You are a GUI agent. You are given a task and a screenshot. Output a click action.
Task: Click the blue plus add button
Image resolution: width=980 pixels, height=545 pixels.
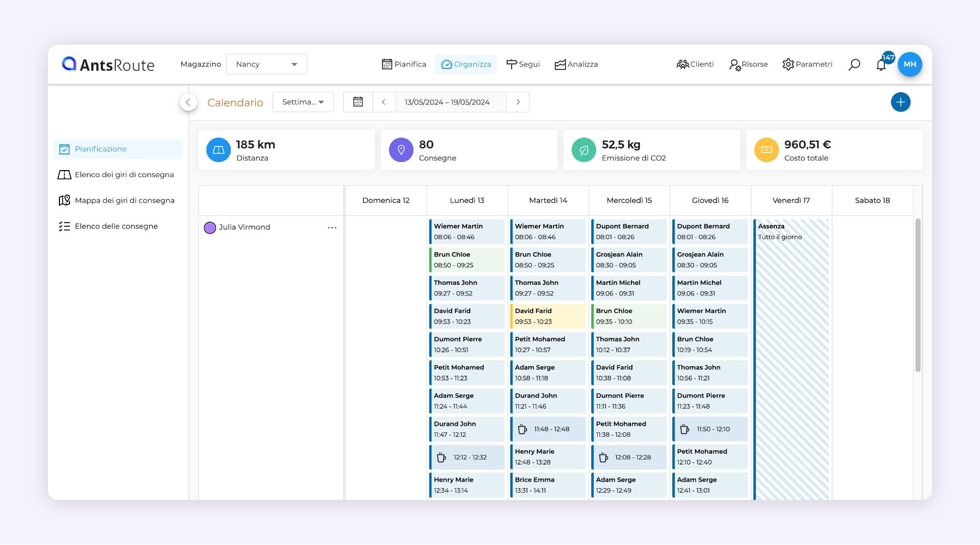[900, 102]
